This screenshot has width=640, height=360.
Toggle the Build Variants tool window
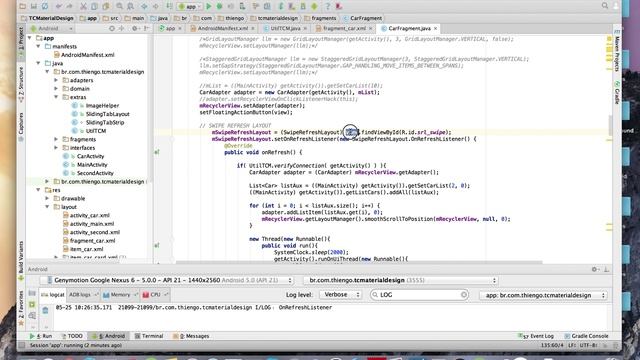(x=21, y=260)
